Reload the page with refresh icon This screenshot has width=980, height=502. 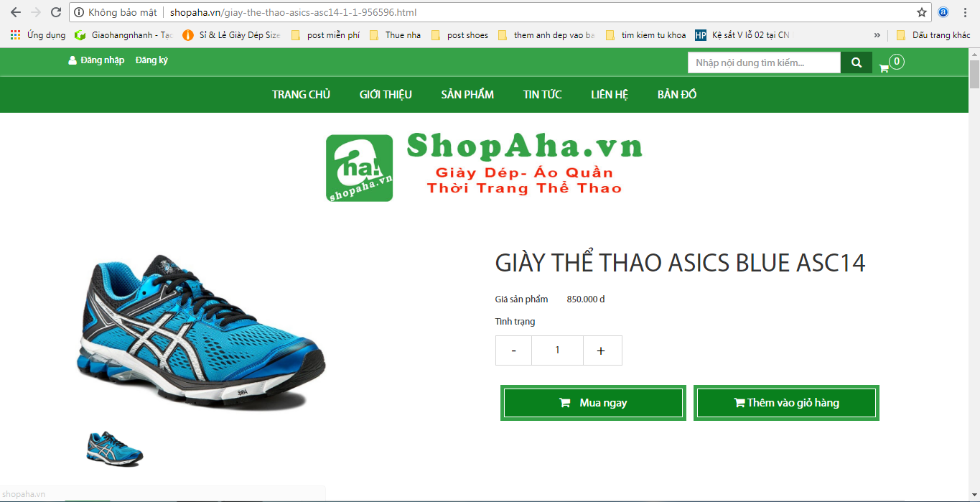(56, 12)
